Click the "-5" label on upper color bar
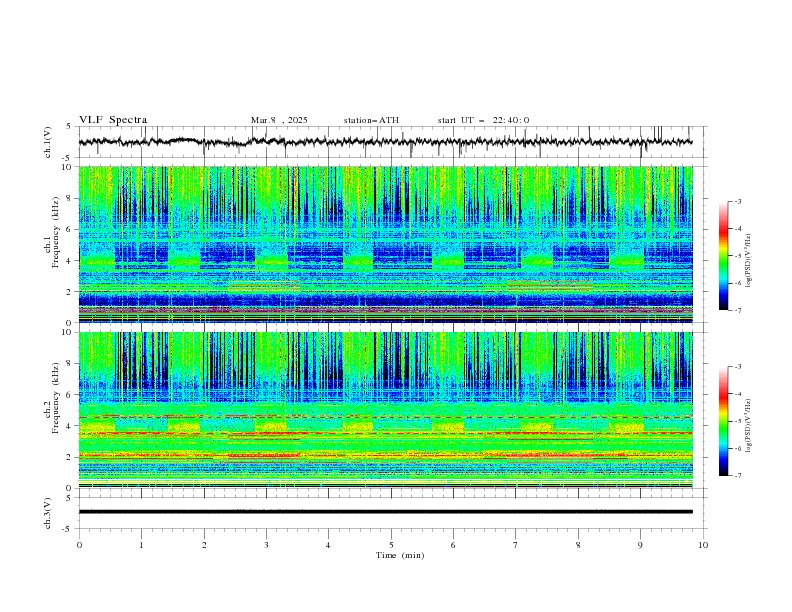The width and height of the screenshot is (792, 612). click(x=737, y=256)
